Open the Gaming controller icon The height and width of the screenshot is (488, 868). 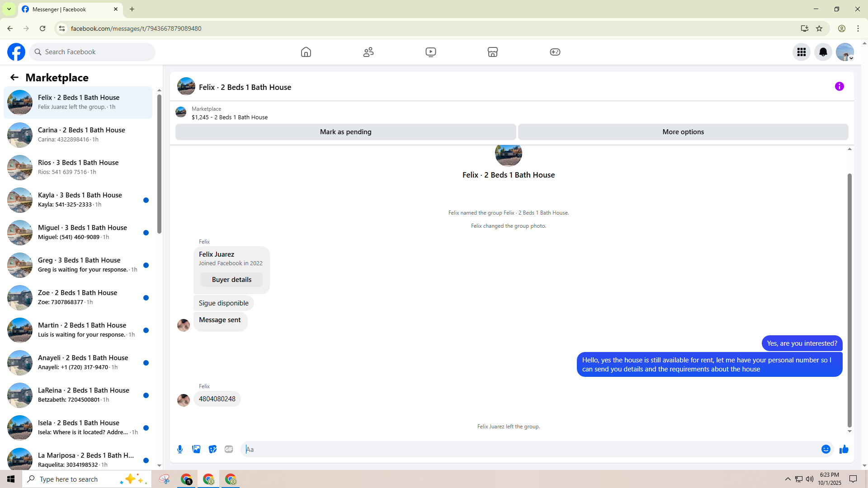coord(555,52)
